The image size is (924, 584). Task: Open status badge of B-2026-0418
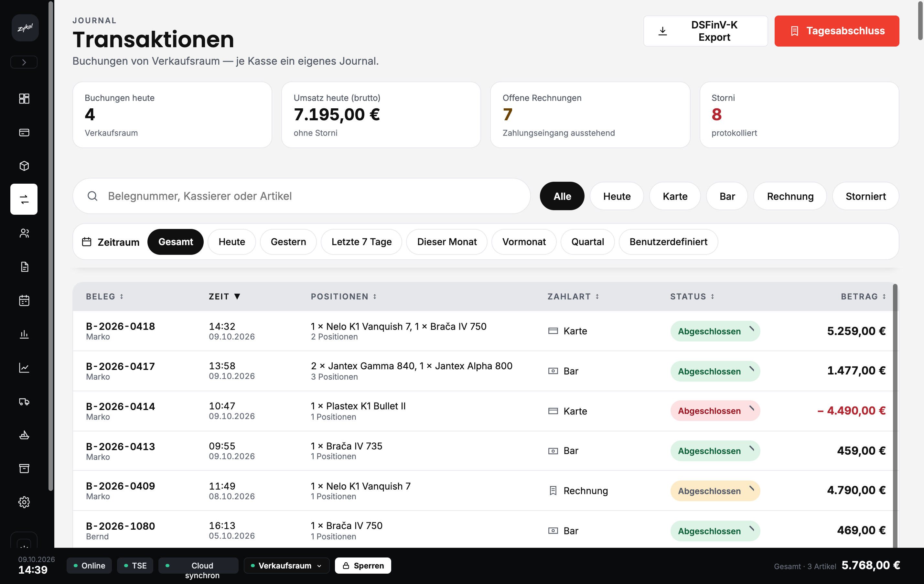point(715,331)
